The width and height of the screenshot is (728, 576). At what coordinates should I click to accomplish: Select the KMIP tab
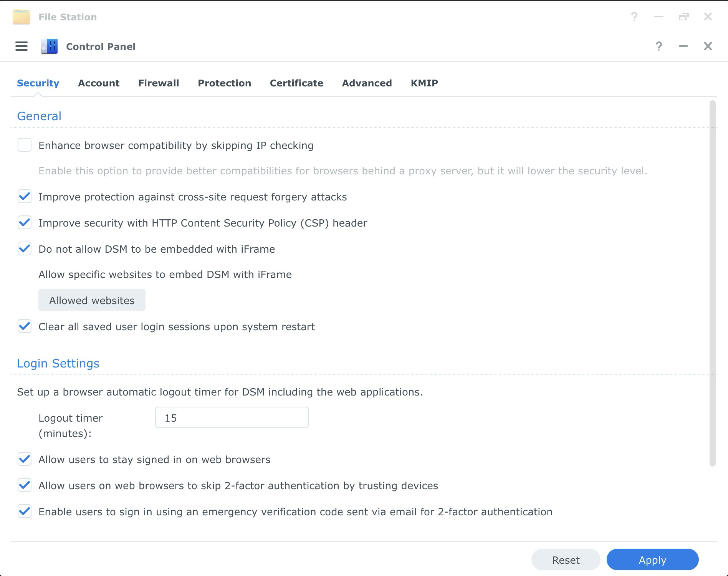point(424,83)
